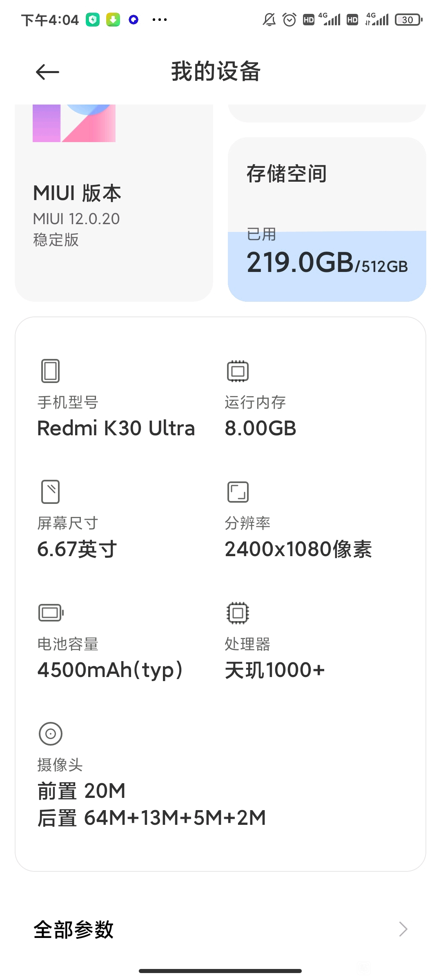Tap the resolution icon
The width and height of the screenshot is (441, 980).
pos(238,492)
